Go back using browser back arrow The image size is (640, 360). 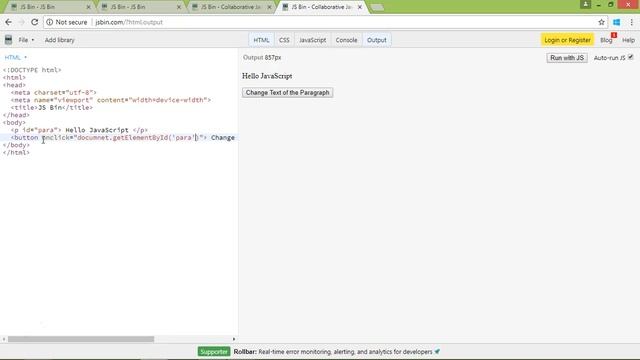[9, 22]
